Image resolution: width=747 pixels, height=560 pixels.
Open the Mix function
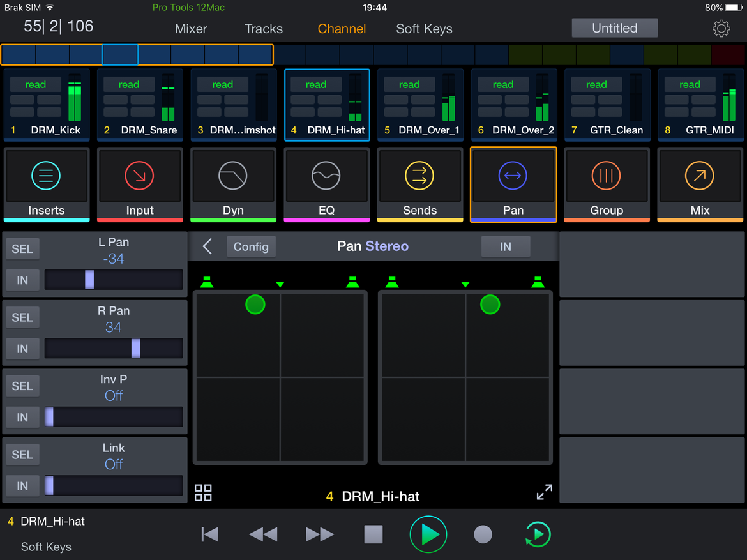[700, 185]
